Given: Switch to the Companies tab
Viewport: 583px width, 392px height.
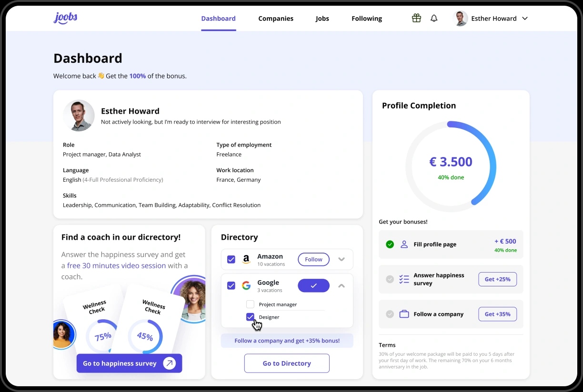Looking at the screenshot, I should [276, 19].
